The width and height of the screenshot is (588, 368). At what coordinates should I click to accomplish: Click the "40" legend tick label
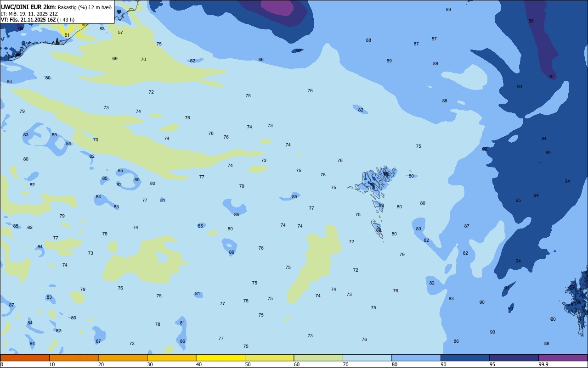coord(198,364)
